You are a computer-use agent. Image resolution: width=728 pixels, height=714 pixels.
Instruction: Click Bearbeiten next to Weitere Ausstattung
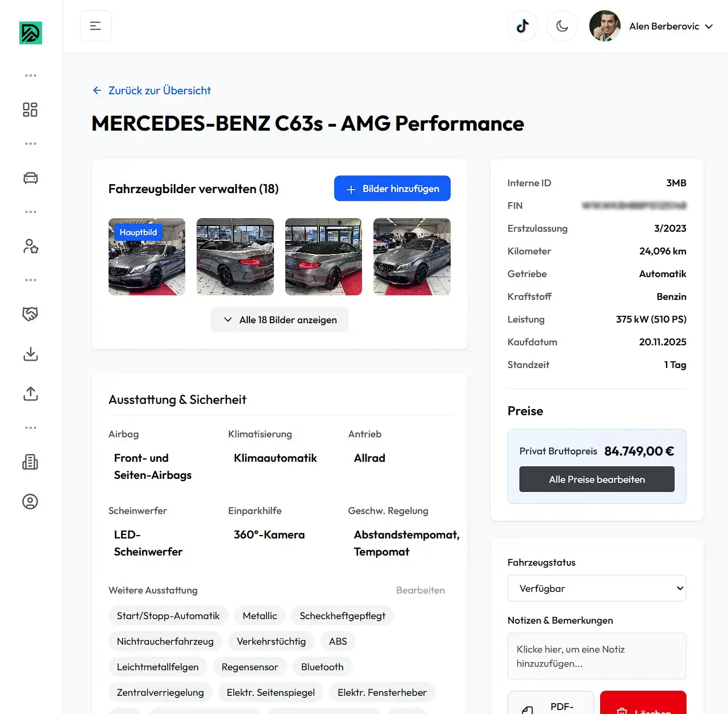[421, 590]
